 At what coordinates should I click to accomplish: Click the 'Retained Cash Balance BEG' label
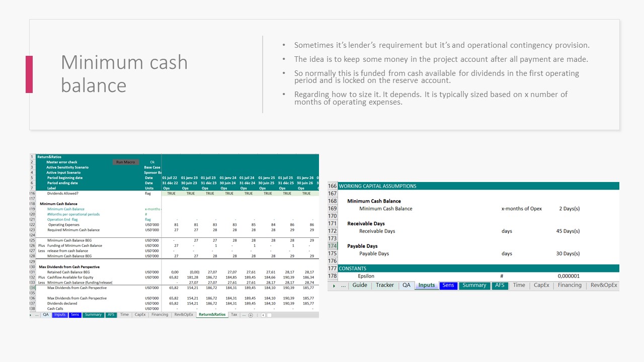(69, 272)
